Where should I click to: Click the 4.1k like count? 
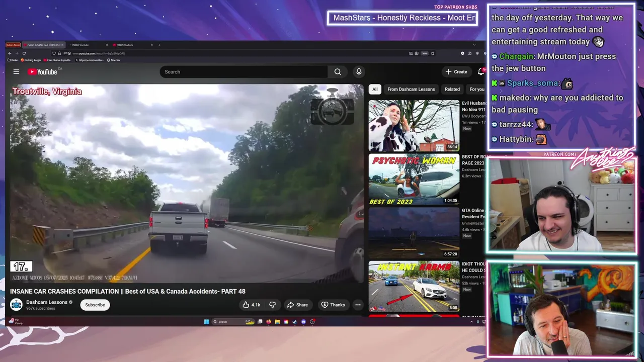click(256, 305)
